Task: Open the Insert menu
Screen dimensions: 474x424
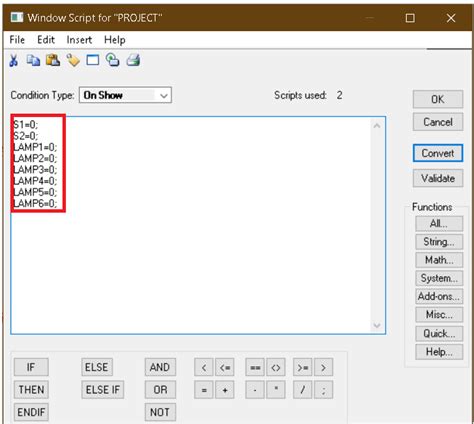Action: [x=79, y=40]
